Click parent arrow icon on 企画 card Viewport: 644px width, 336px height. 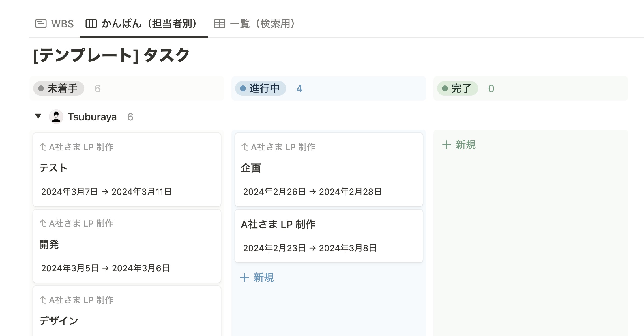pos(245,147)
